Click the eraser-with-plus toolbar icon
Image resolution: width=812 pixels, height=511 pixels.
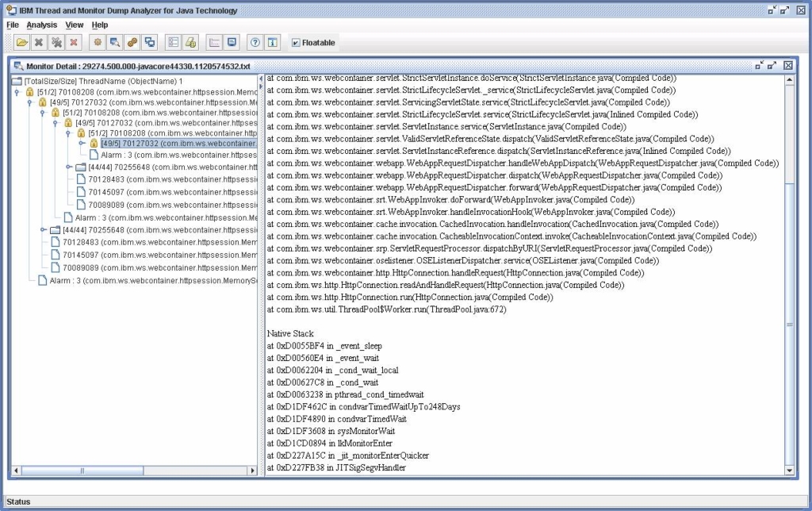(x=190, y=43)
